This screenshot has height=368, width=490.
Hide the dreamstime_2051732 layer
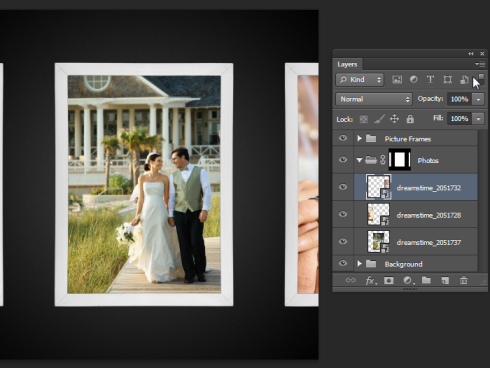pos(343,187)
